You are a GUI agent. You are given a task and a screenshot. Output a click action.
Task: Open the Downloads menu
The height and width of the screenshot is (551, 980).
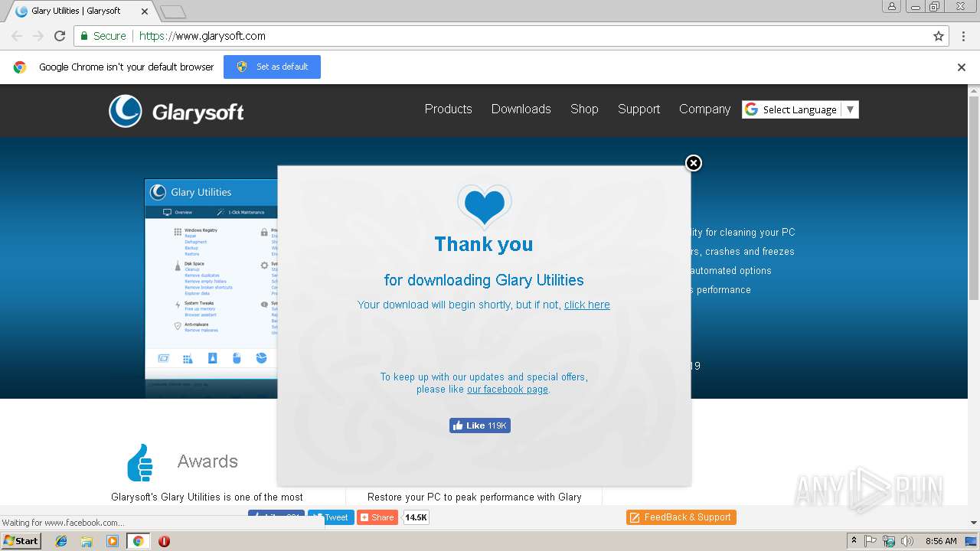point(521,109)
